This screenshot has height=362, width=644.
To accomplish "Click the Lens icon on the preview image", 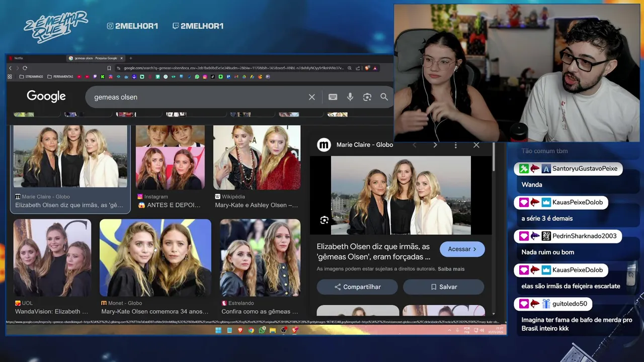I will point(325,220).
